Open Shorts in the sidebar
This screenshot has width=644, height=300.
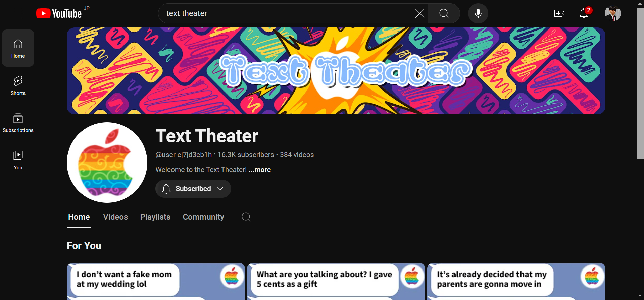point(18,85)
